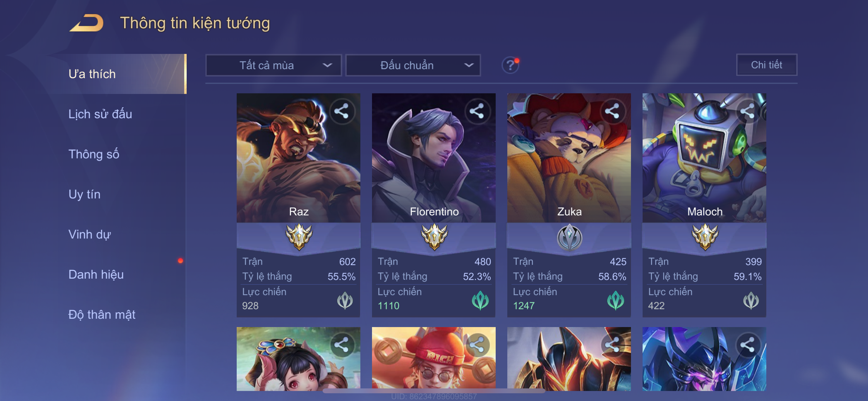The width and height of the screenshot is (868, 401).
Task: Switch to the Thông số tab
Action: pyautogui.click(x=94, y=154)
